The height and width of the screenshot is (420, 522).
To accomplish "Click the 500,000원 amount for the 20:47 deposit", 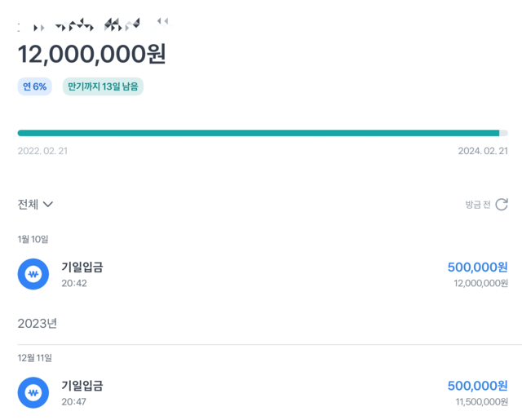I will point(477,386).
